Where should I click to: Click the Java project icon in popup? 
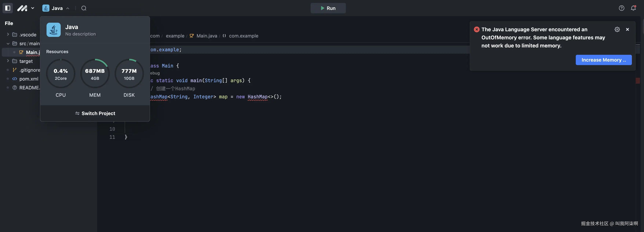coord(54,30)
